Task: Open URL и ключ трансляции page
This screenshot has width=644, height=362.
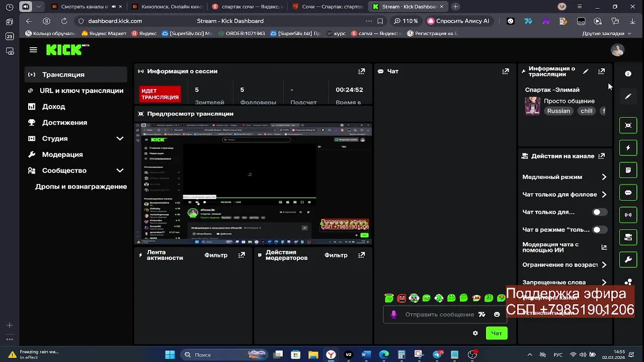Action: point(76,90)
